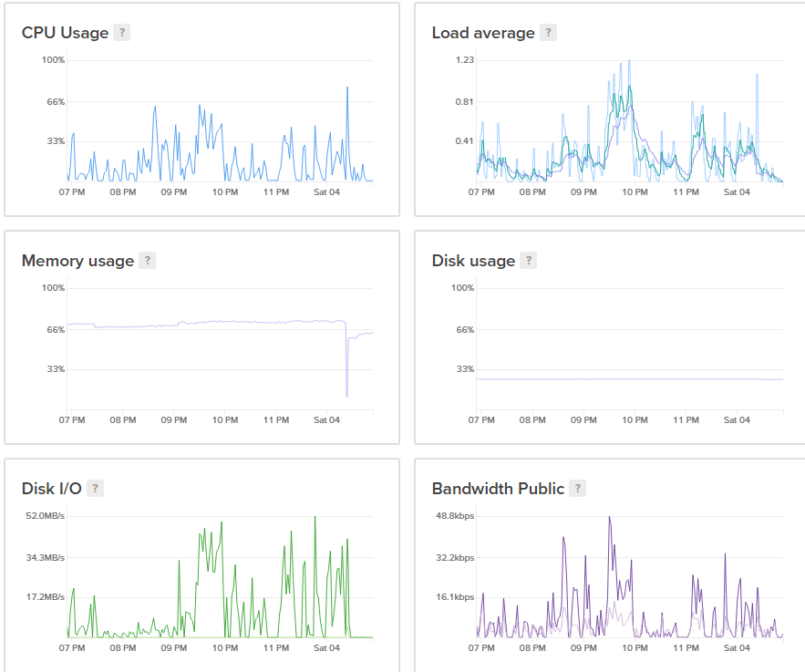This screenshot has height=672, width=805.
Task: Click the 10 PM label under the Disk I/O chart
Action: pyautogui.click(x=225, y=648)
